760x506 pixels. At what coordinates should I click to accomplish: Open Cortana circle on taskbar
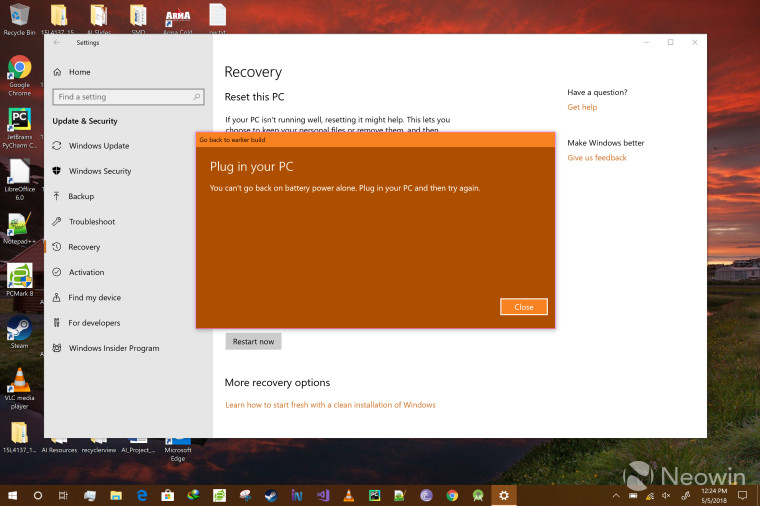coord(37,495)
